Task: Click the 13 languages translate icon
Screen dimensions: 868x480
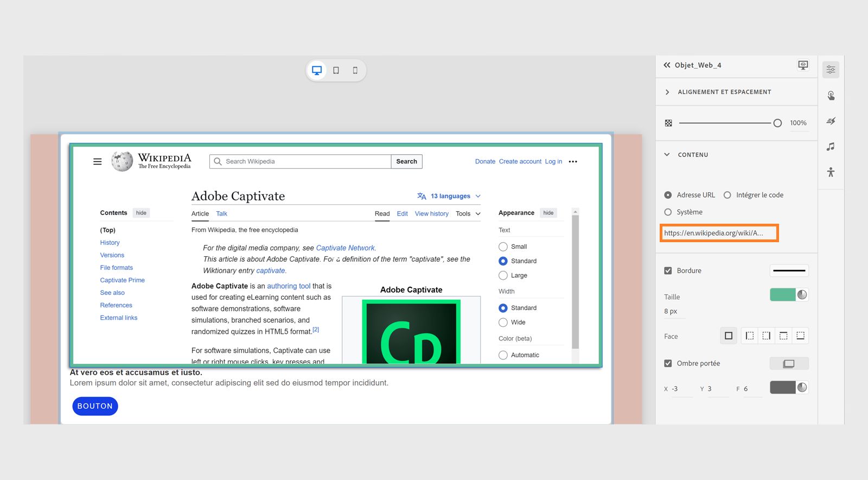Action: tap(422, 196)
